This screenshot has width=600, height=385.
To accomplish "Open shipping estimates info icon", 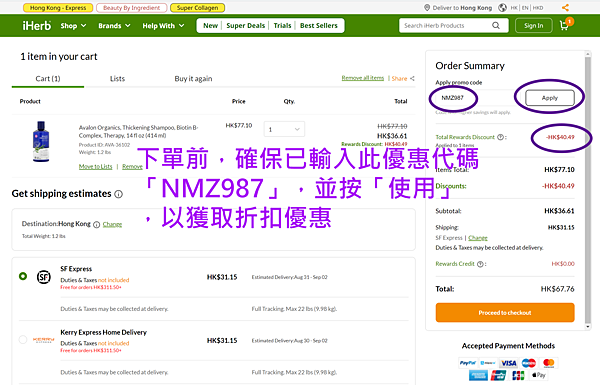I will click(x=119, y=194).
